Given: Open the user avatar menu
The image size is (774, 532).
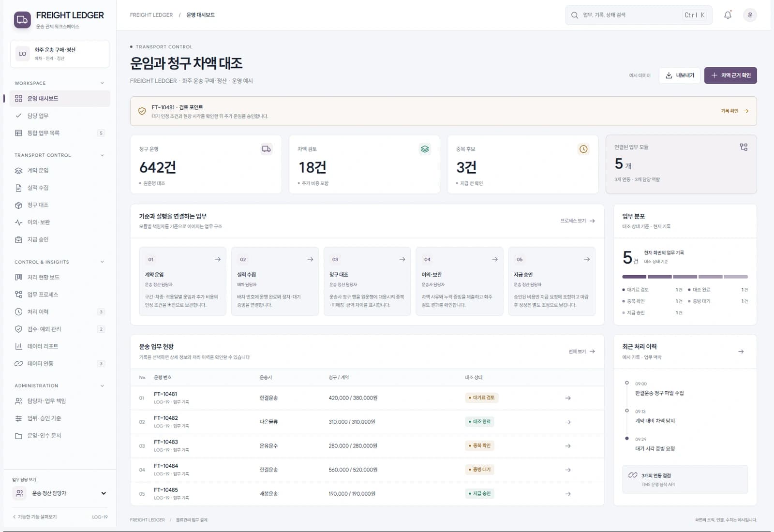Looking at the screenshot, I should 750,15.
